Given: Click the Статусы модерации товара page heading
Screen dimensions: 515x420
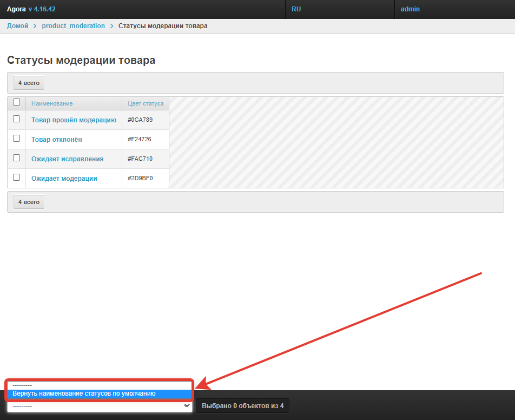Looking at the screenshot, I should tap(81, 60).
